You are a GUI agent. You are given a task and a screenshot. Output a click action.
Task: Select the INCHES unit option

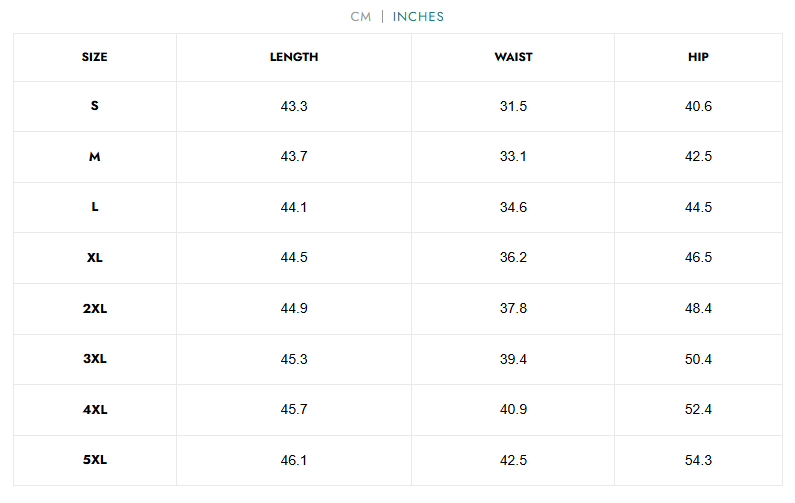[x=418, y=17]
